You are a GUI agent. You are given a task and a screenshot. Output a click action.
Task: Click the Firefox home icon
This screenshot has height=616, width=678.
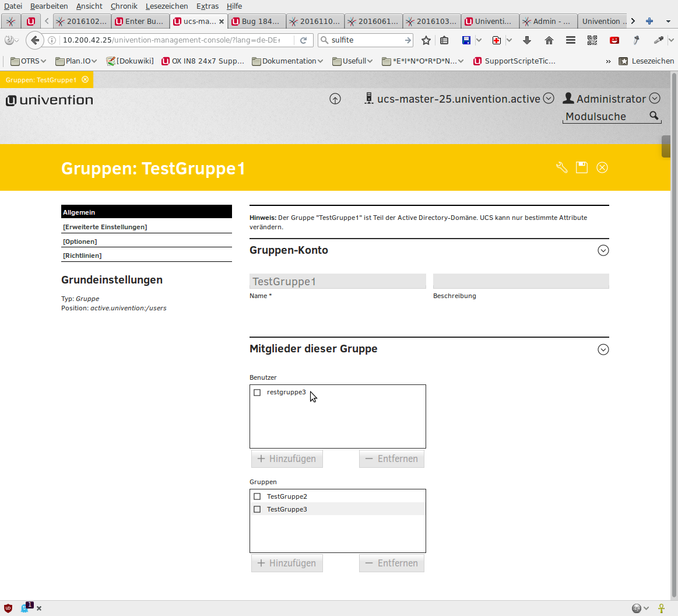(x=549, y=40)
